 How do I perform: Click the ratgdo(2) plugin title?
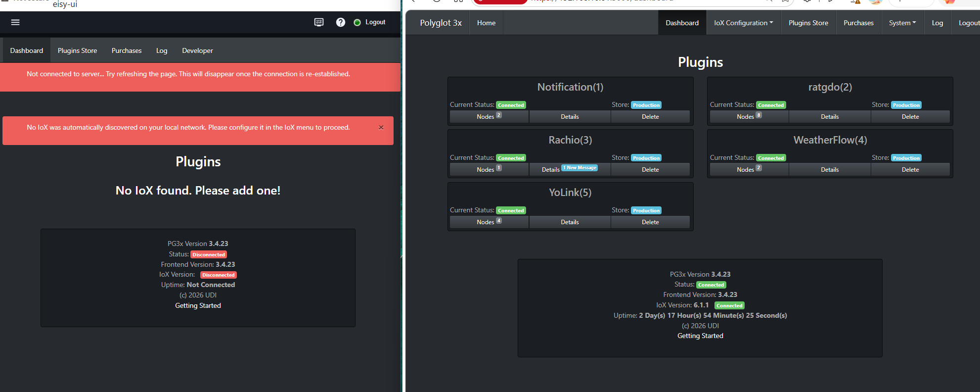[830, 87]
